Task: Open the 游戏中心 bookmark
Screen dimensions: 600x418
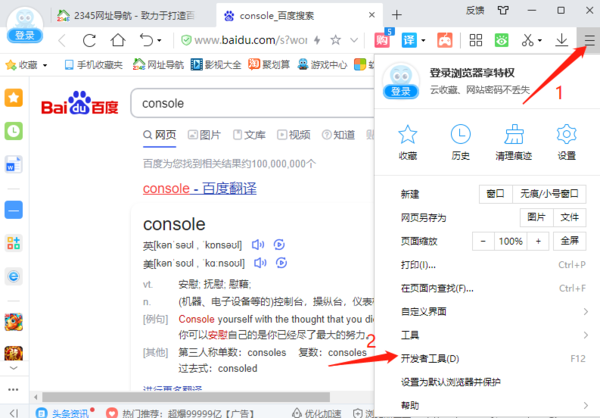Action: (x=322, y=65)
